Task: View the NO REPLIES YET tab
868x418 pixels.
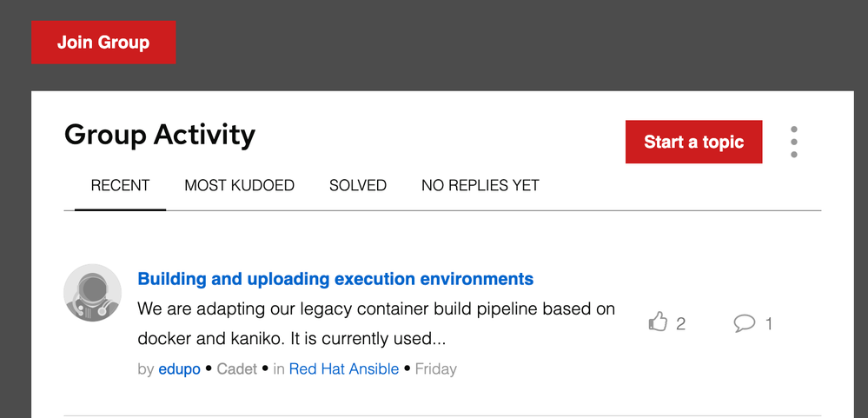Action: [x=480, y=185]
